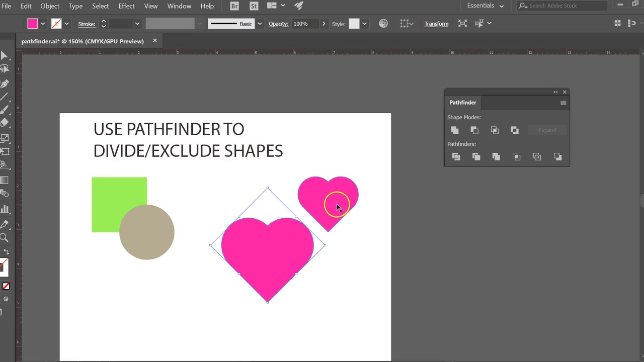Click the Trim pathfinder icon

pyautogui.click(x=476, y=157)
